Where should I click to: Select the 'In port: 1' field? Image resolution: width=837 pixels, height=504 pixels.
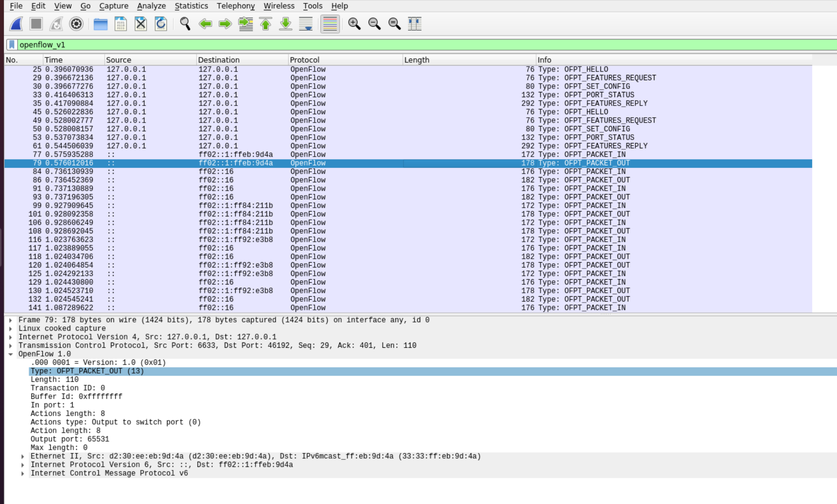pyautogui.click(x=432, y=405)
